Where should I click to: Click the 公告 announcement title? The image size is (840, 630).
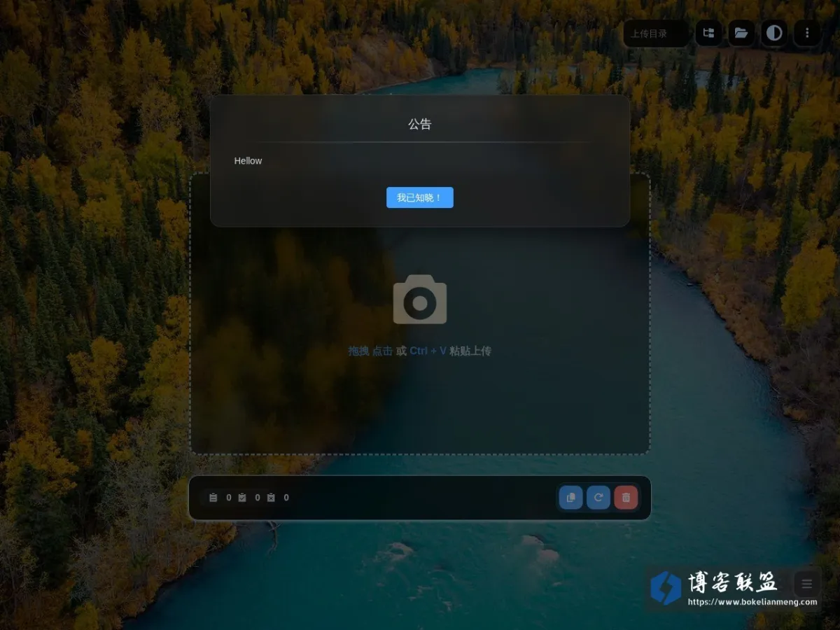point(420,124)
